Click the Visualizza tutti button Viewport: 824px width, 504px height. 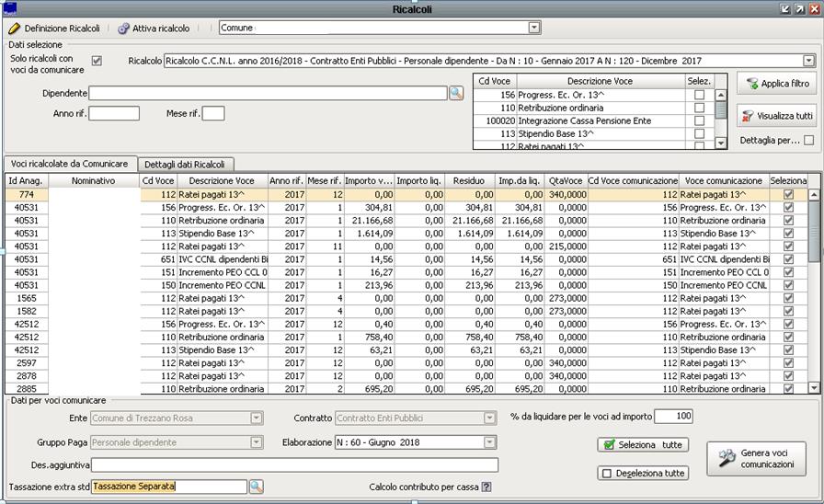[x=777, y=116]
